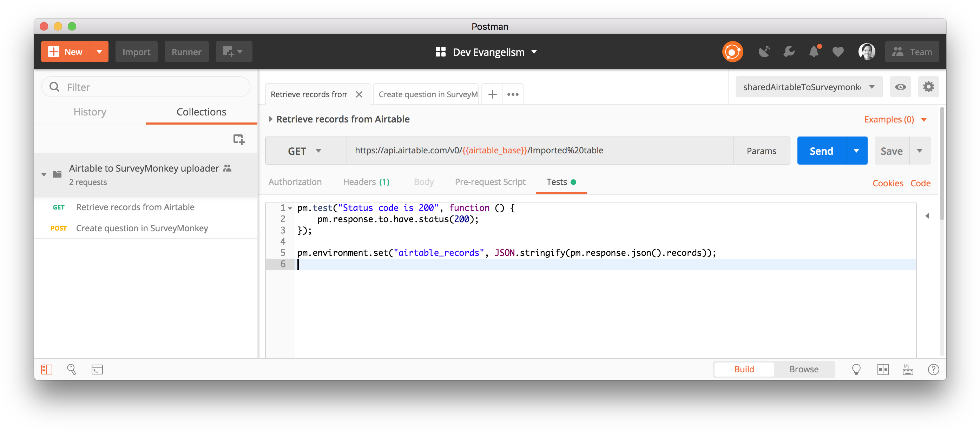Click the Filter search field
The image size is (980, 432).
(146, 87)
